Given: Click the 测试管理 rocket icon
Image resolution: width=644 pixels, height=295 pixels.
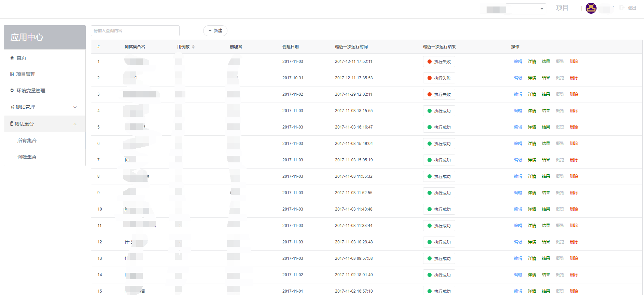Looking at the screenshot, I should pos(12,107).
